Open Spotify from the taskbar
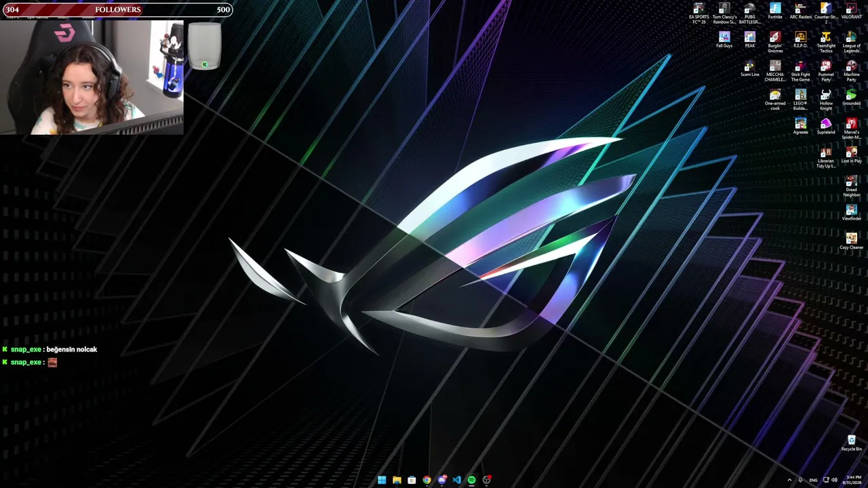Viewport: 868px width, 488px height. pyautogui.click(x=471, y=480)
